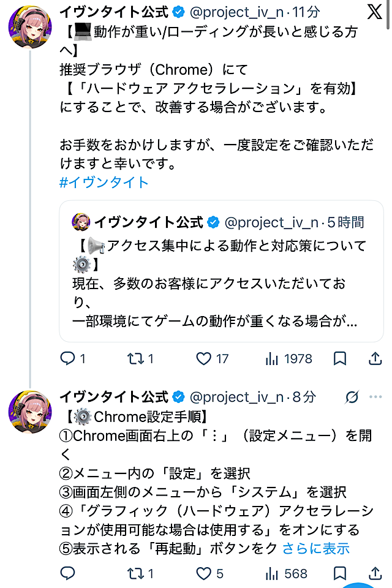This screenshot has height=588, width=392.
Task: Open first tweet's profile avatar
Action: coord(30,26)
